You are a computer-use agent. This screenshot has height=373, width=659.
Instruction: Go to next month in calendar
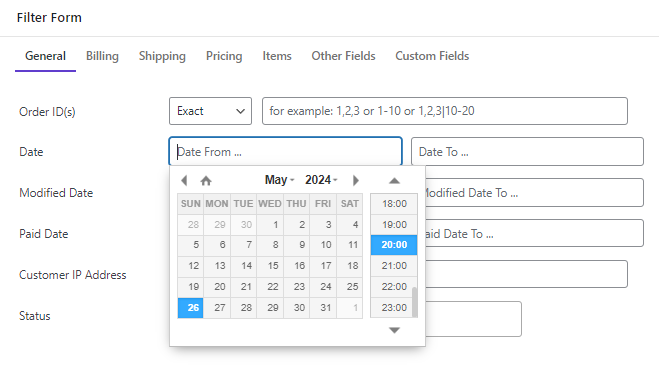(356, 181)
